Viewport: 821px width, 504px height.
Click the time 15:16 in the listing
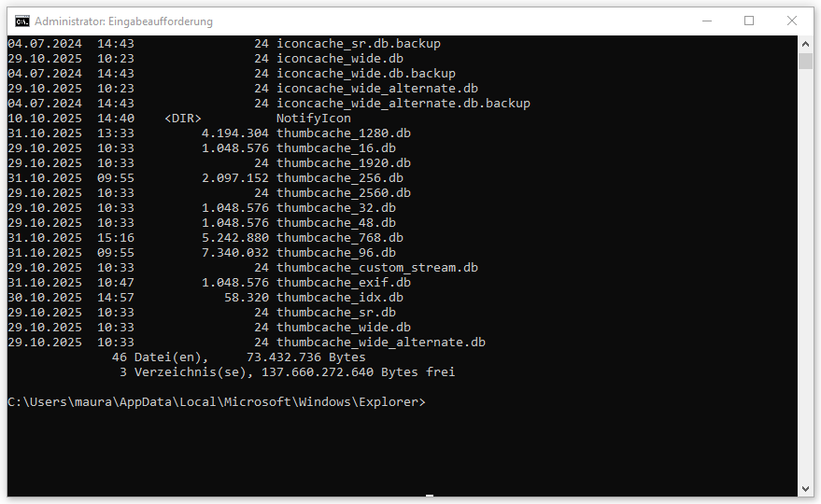point(116,238)
